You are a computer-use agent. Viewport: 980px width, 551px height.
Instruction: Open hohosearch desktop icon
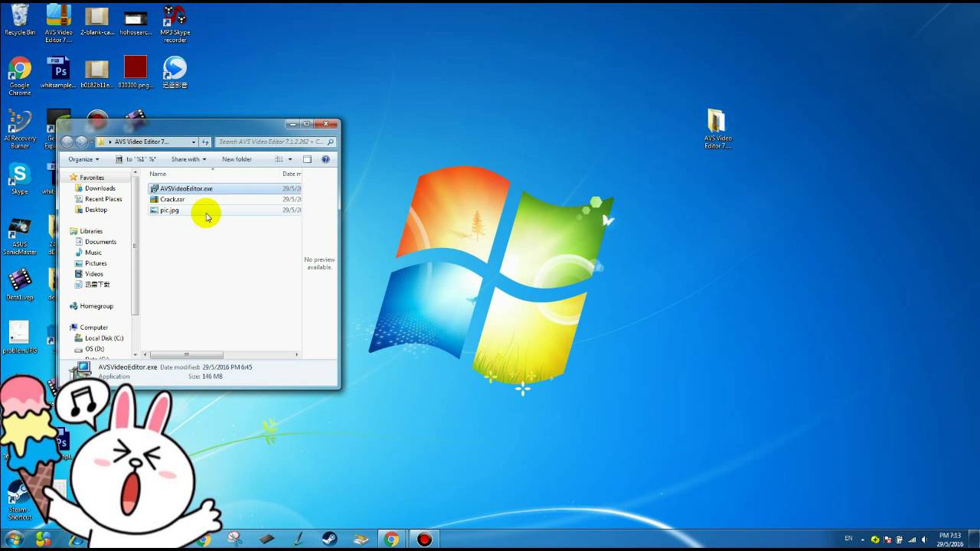pyautogui.click(x=135, y=23)
